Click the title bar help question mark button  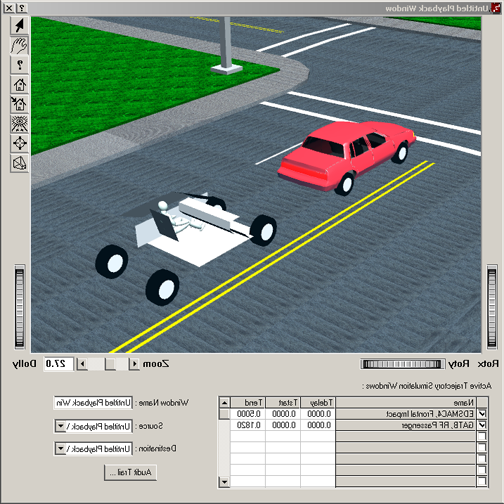click(22, 8)
